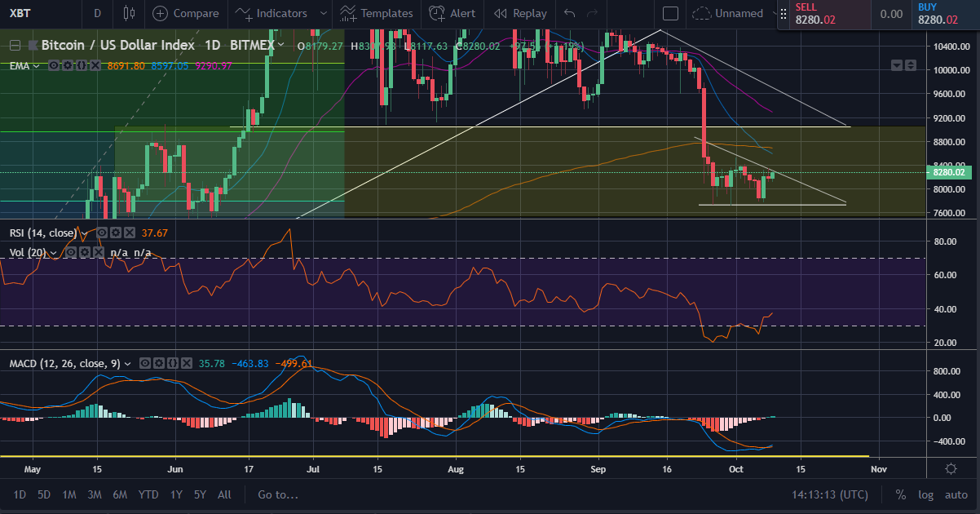Expand the MACD legend chevron
Viewport: 980px width, 514px height.
[128, 363]
